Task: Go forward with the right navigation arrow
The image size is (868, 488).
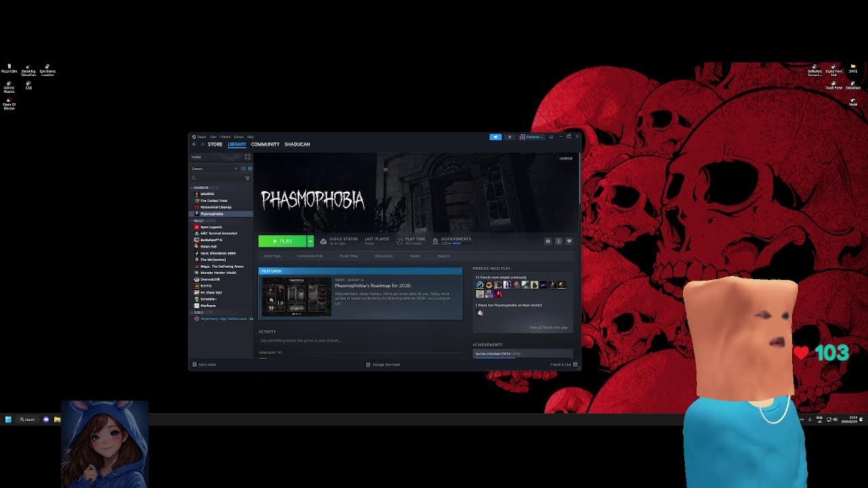Action: click(202, 144)
